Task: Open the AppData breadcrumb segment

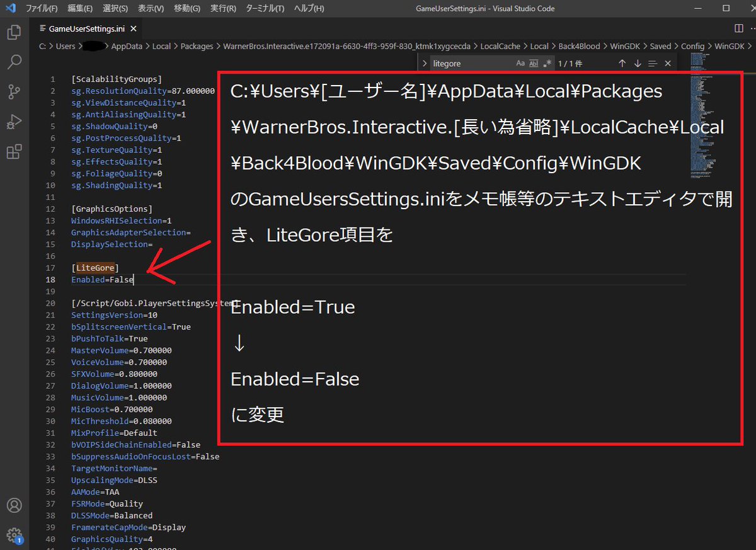Action: (127, 46)
